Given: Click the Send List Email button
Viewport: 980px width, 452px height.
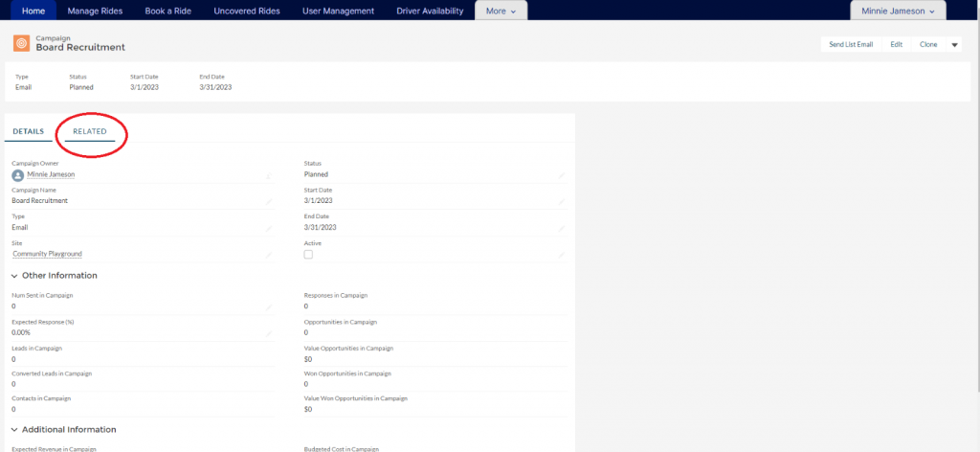Looking at the screenshot, I should [851, 45].
